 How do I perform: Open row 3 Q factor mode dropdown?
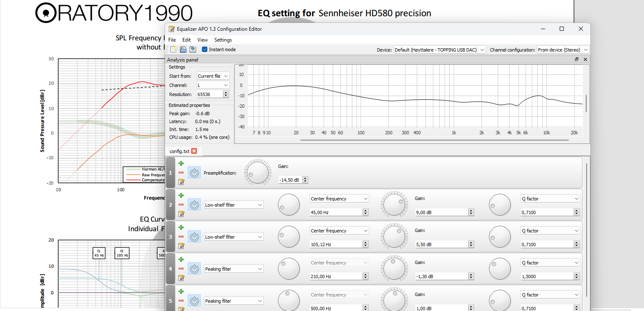(x=551, y=231)
